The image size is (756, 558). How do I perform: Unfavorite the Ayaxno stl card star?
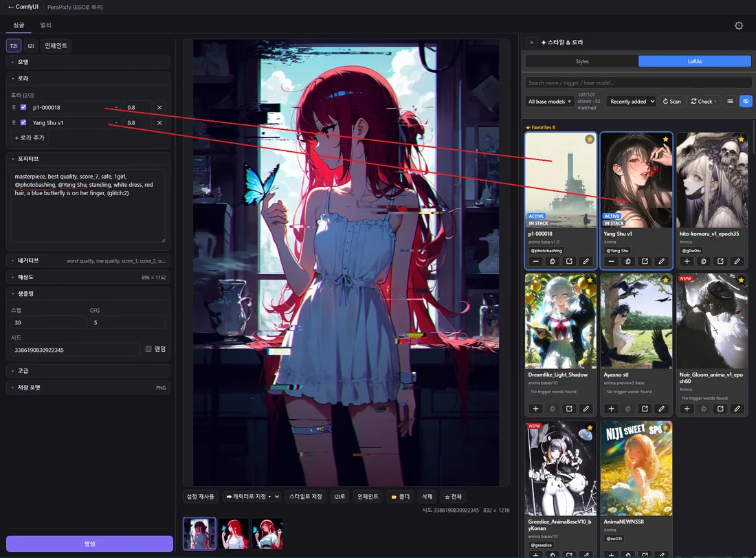pyautogui.click(x=665, y=280)
